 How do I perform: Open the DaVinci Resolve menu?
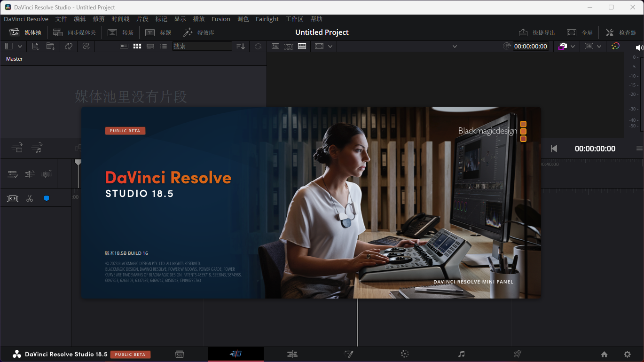(x=26, y=19)
